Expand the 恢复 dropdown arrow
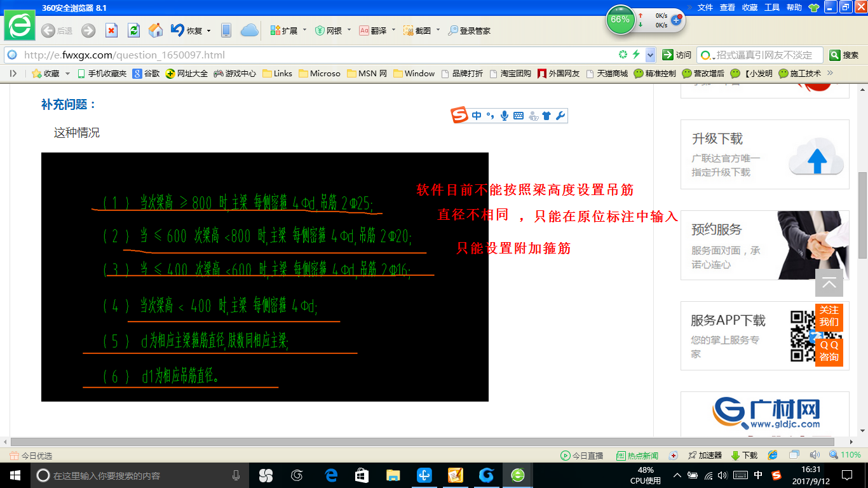The image size is (868, 488). 208,30
